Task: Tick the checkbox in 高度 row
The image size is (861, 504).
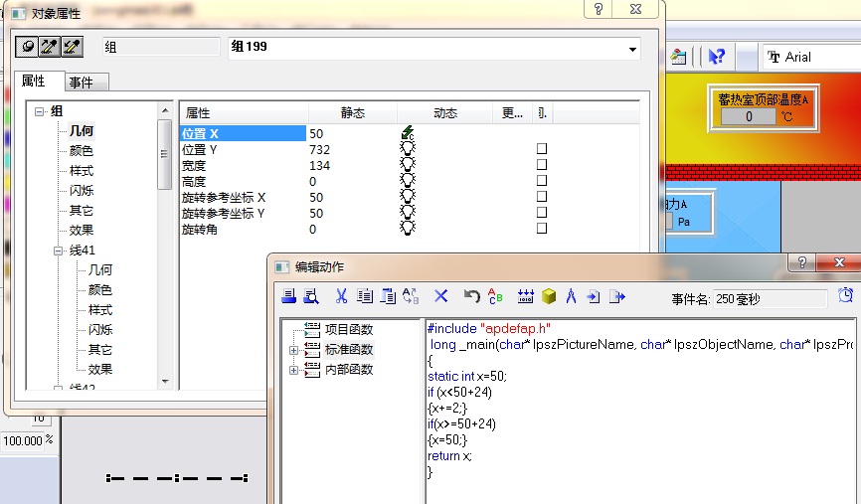Action: pos(542,180)
